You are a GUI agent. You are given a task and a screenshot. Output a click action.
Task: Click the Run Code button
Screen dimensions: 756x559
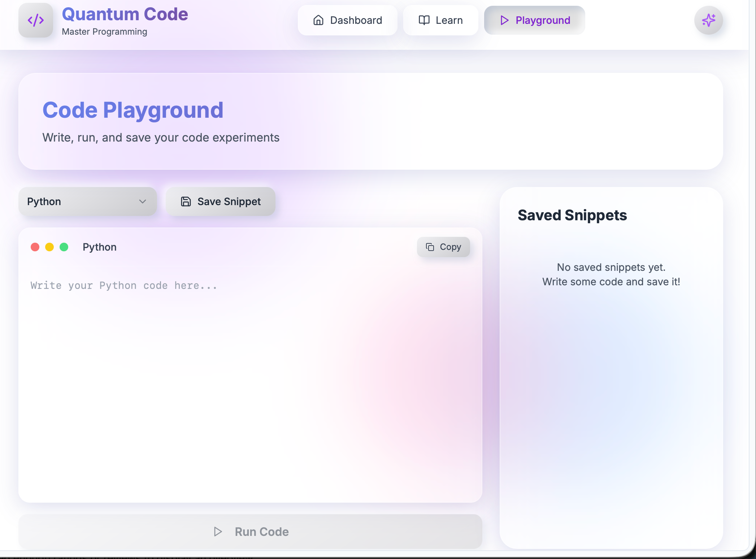(251, 532)
